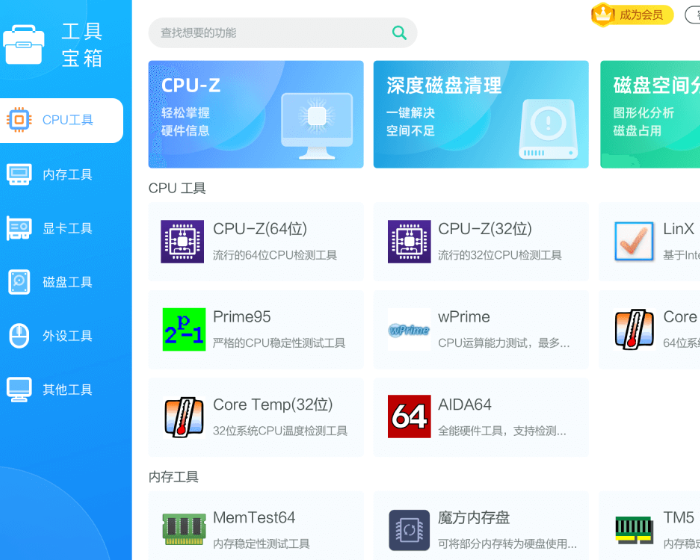Viewport: 700px width, 560px height.
Task: Click the wPrime logo icon
Action: pyautogui.click(x=409, y=330)
